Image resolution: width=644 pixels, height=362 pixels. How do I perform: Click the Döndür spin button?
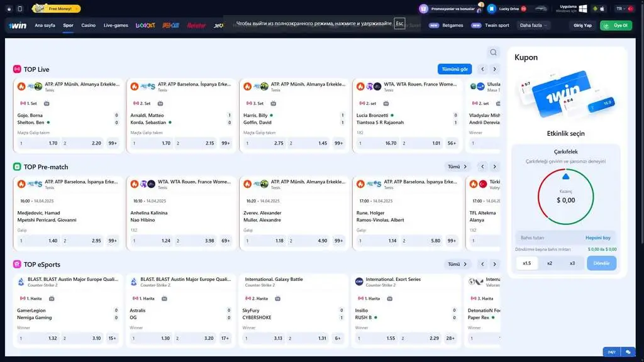601,263
